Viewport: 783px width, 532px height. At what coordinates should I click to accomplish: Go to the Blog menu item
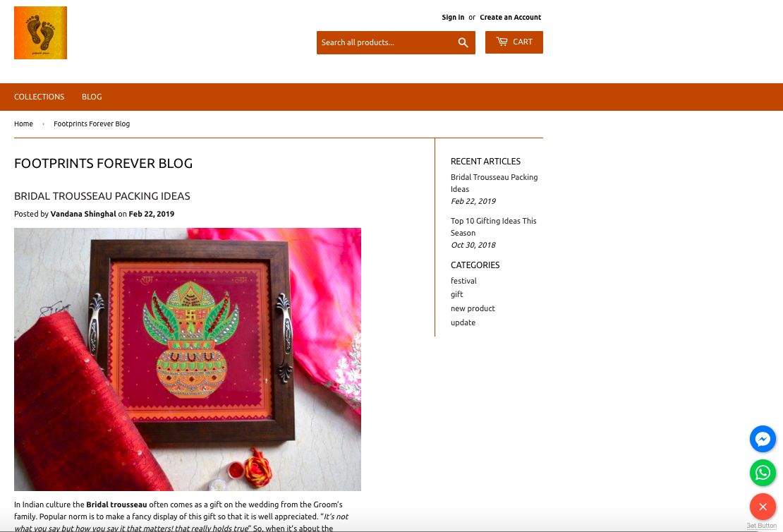[x=92, y=97]
